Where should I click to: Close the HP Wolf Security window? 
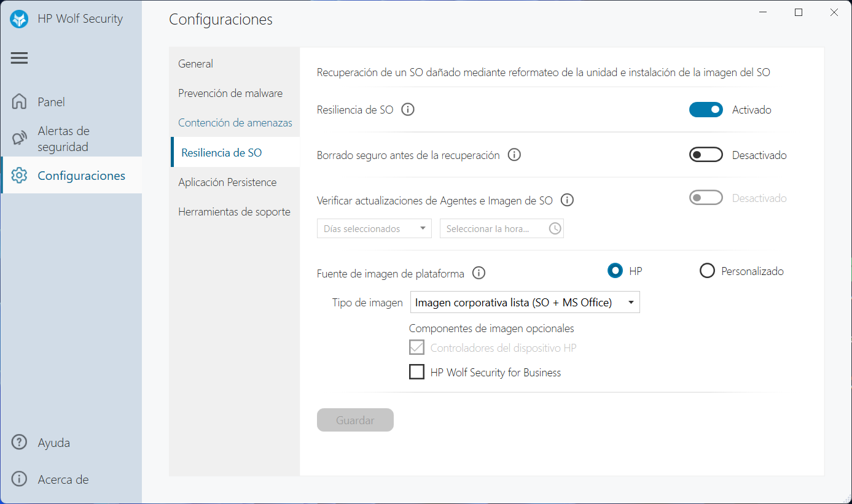click(x=834, y=12)
